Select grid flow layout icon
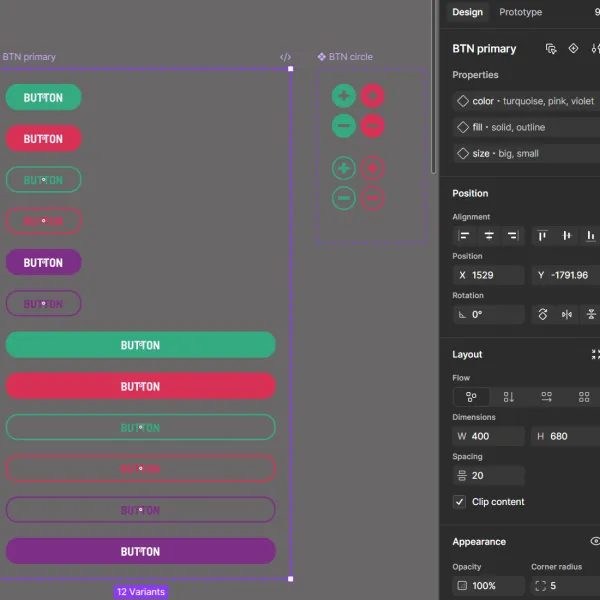The width and height of the screenshot is (600, 600). pyautogui.click(x=584, y=397)
